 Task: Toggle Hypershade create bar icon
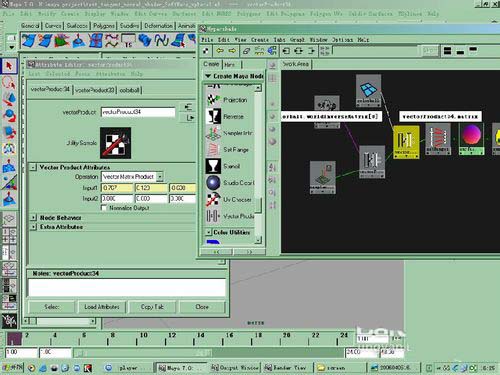click(206, 51)
